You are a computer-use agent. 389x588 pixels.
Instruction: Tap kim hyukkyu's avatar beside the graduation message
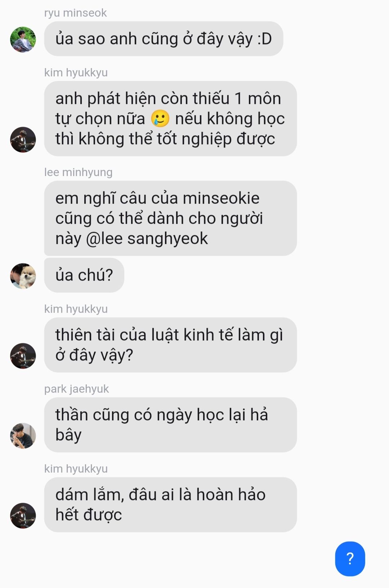click(23, 140)
